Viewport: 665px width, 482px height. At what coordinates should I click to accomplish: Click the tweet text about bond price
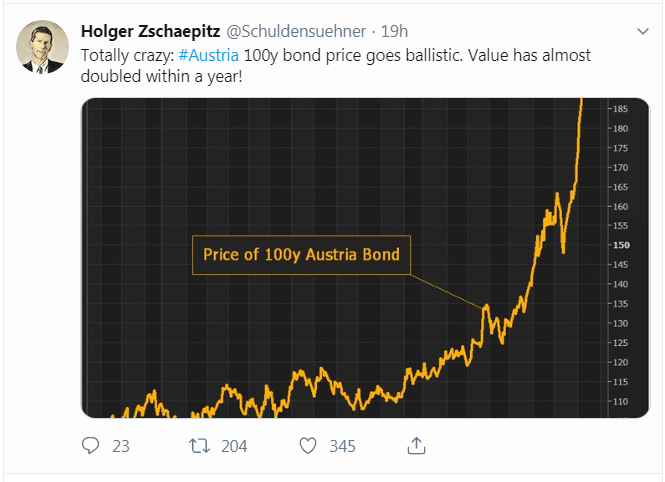(335, 66)
